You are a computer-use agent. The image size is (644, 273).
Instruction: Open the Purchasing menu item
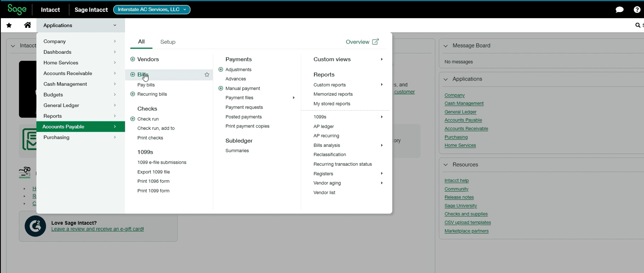click(81, 137)
